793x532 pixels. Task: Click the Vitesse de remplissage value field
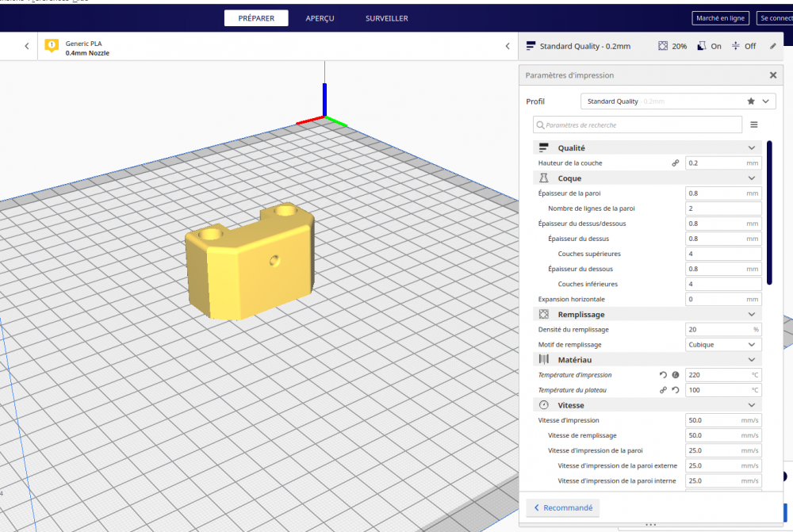coord(723,435)
